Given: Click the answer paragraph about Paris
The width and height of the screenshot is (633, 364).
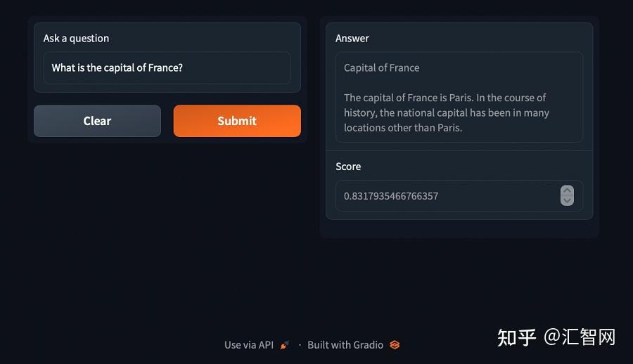Looking at the screenshot, I should [x=447, y=112].
